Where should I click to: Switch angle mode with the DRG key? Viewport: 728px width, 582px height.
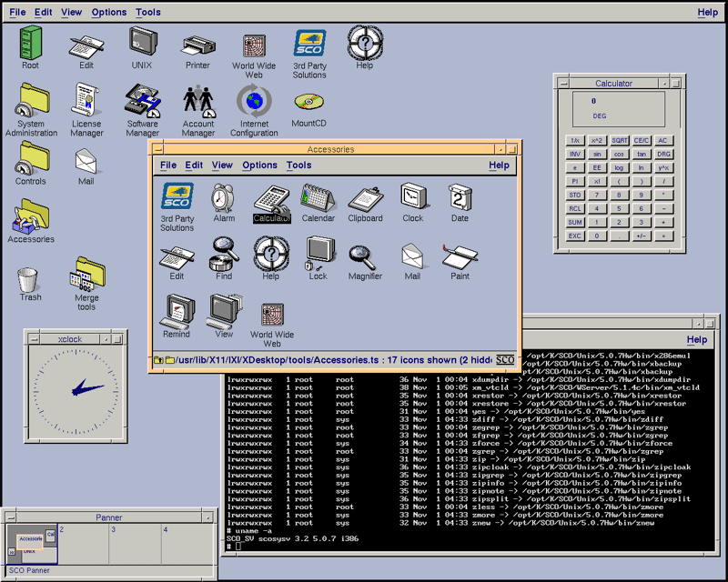click(663, 155)
